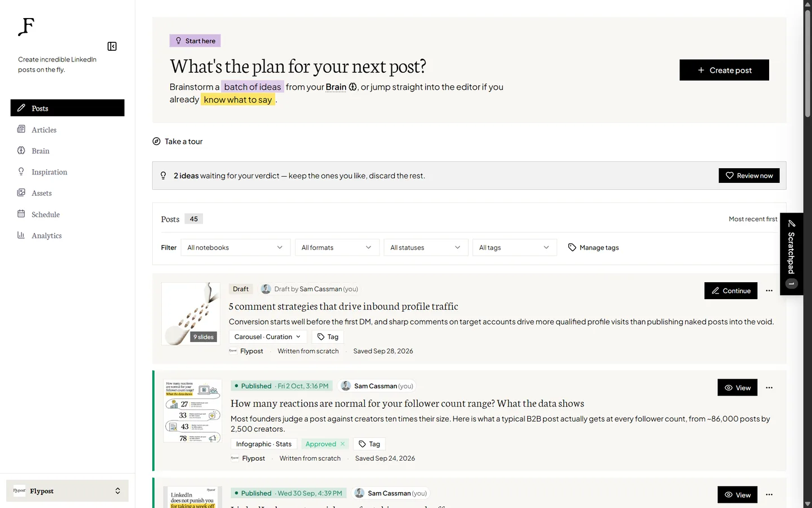Click the Start here badge
The height and width of the screenshot is (508, 812).
click(195, 41)
